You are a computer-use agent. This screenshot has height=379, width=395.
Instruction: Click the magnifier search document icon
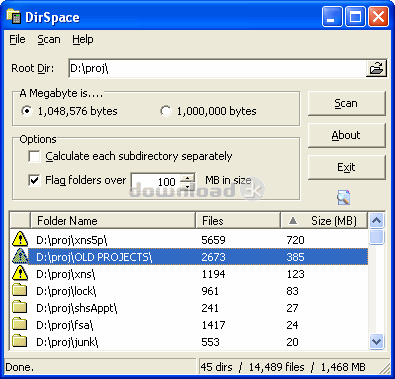click(x=343, y=197)
